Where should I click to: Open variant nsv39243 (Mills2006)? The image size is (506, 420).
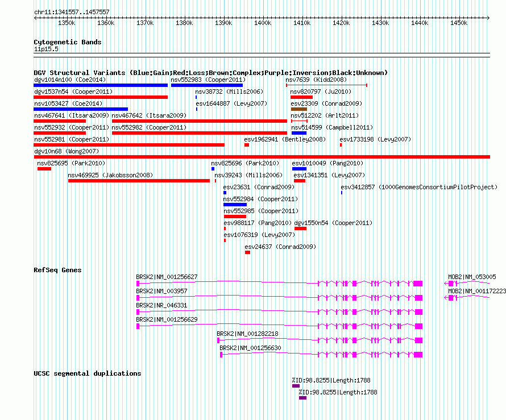248,175
